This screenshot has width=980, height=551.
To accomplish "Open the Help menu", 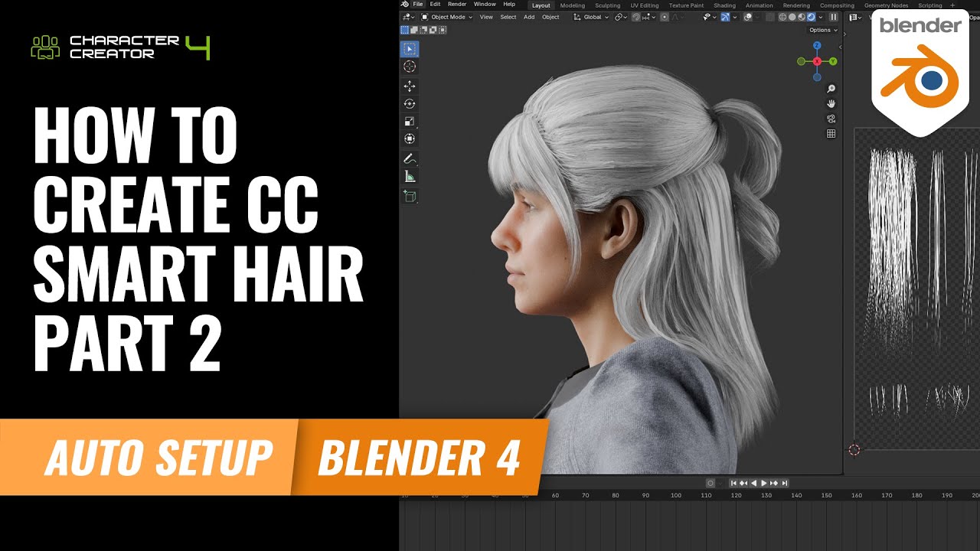I will pyautogui.click(x=509, y=5).
